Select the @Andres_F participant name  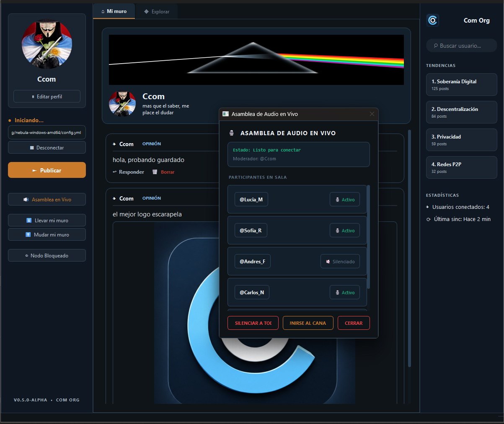tap(252, 262)
